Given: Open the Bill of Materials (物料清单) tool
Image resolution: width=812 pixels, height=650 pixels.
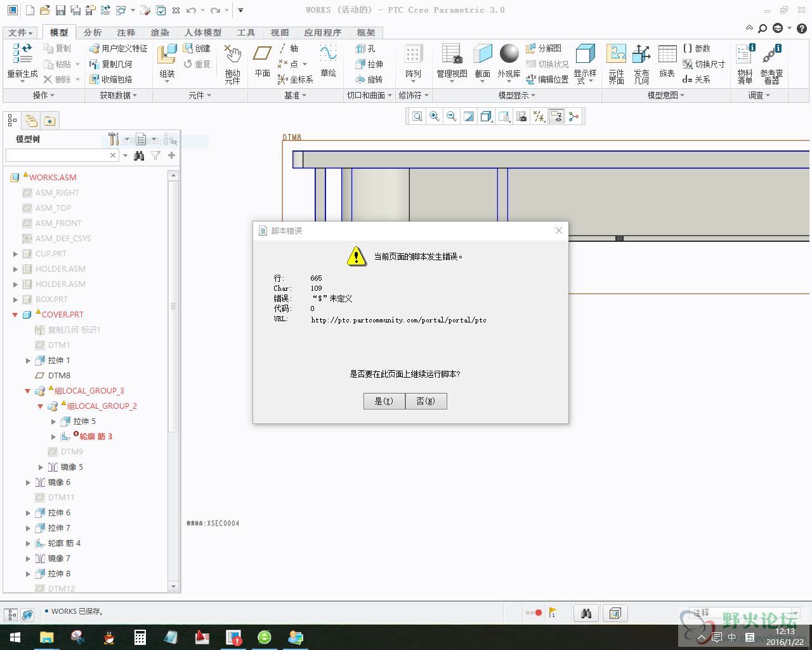Looking at the screenshot, I should [745, 55].
